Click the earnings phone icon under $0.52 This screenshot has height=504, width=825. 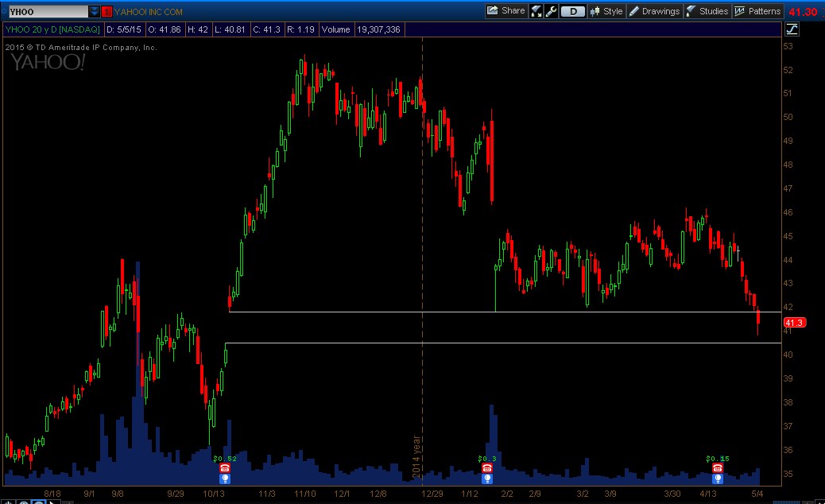click(x=225, y=467)
